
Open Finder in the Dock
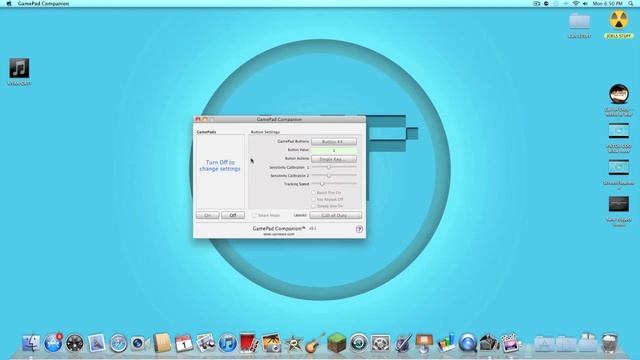[x=31, y=343]
